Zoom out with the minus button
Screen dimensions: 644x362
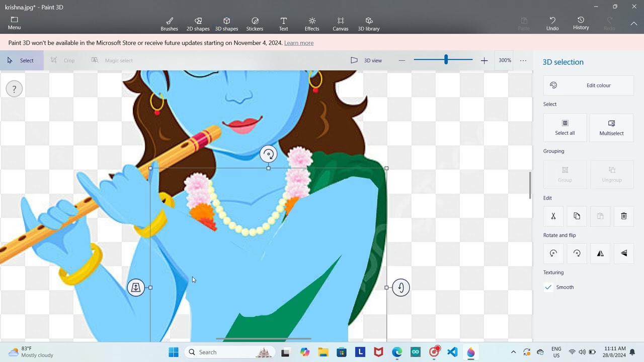click(x=401, y=60)
